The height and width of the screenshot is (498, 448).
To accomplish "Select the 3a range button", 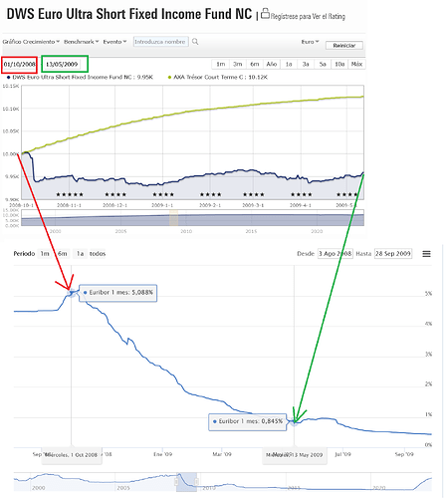I will tap(306, 64).
